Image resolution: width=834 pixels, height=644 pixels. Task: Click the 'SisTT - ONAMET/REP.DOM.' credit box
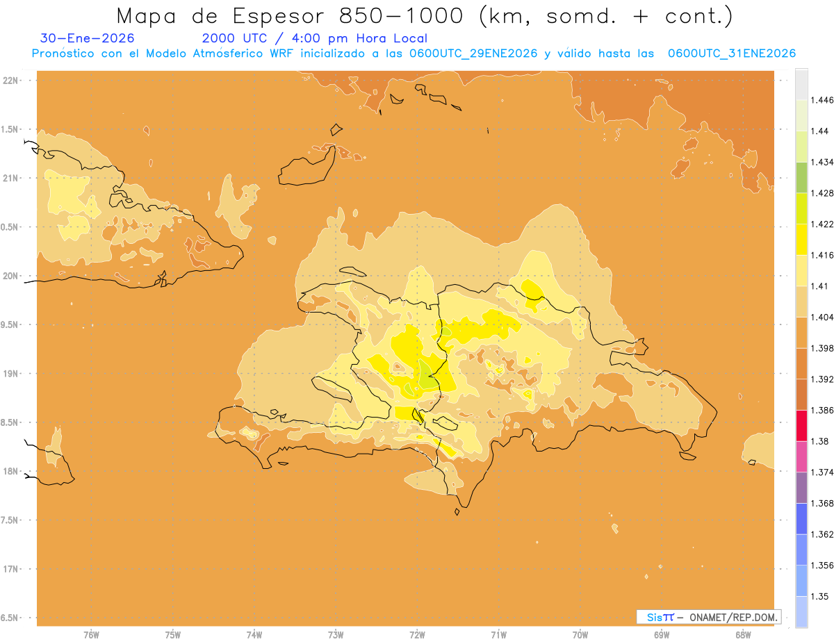pos(709,617)
